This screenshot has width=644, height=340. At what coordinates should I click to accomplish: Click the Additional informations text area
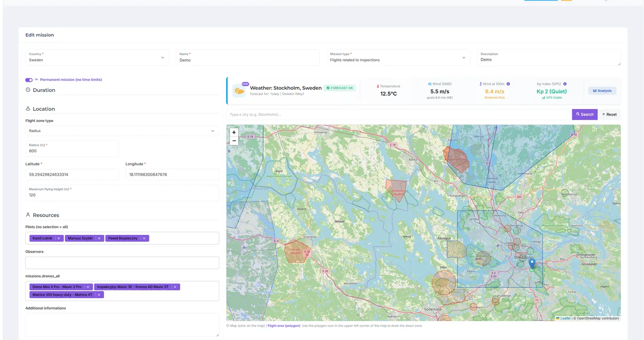point(122,325)
